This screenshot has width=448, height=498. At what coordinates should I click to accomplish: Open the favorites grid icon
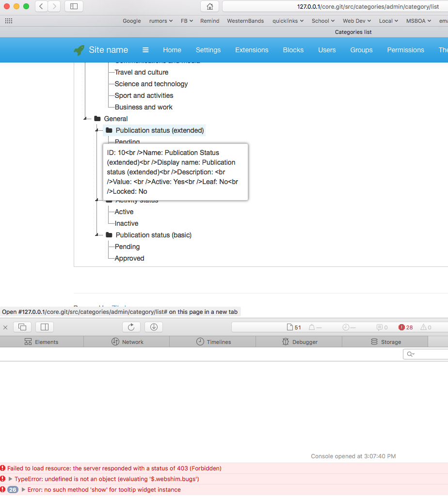[x=9, y=21]
